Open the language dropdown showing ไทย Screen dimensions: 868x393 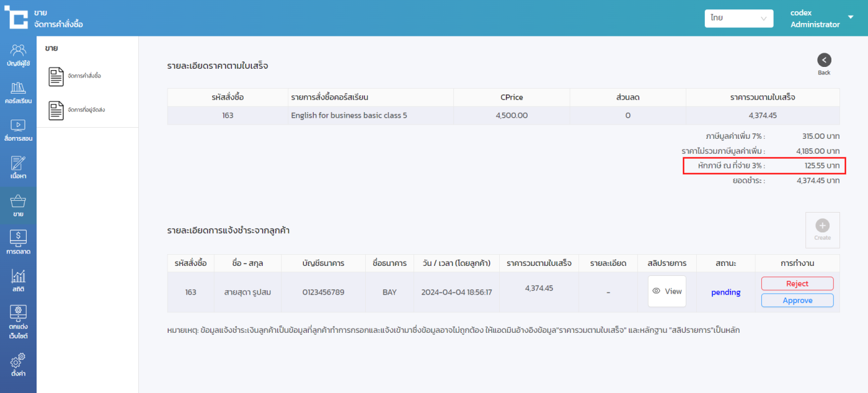pos(738,19)
